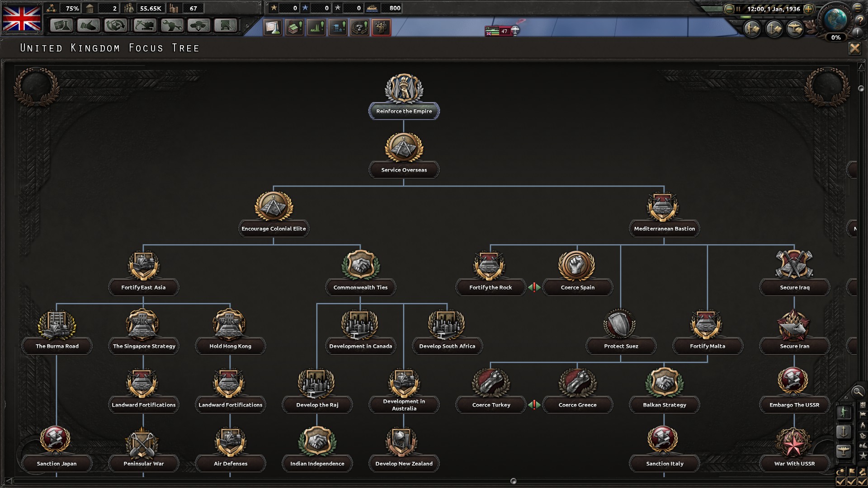The width and height of the screenshot is (868, 488).
Task: Click the Commonwealth Ties focus button
Action: click(360, 287)
